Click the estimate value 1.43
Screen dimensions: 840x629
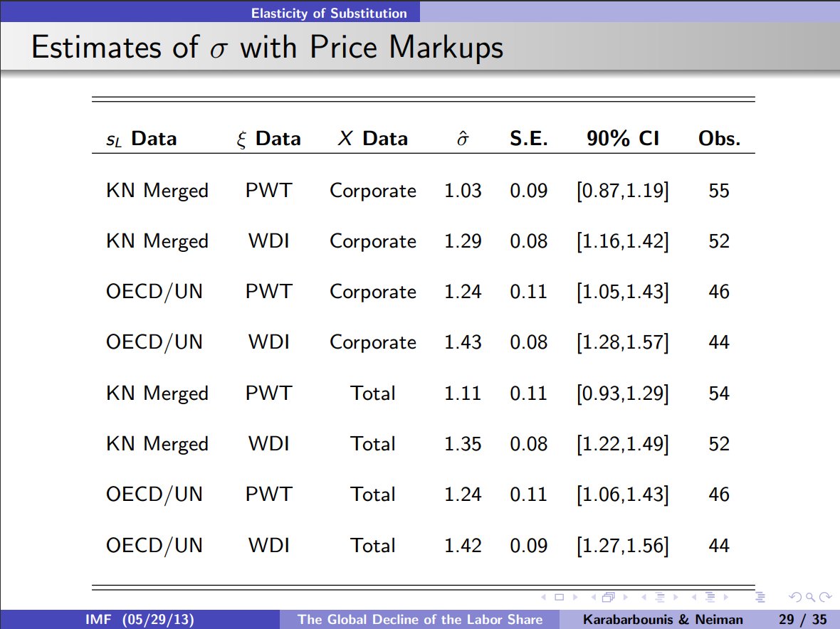[x=463, y=342]
